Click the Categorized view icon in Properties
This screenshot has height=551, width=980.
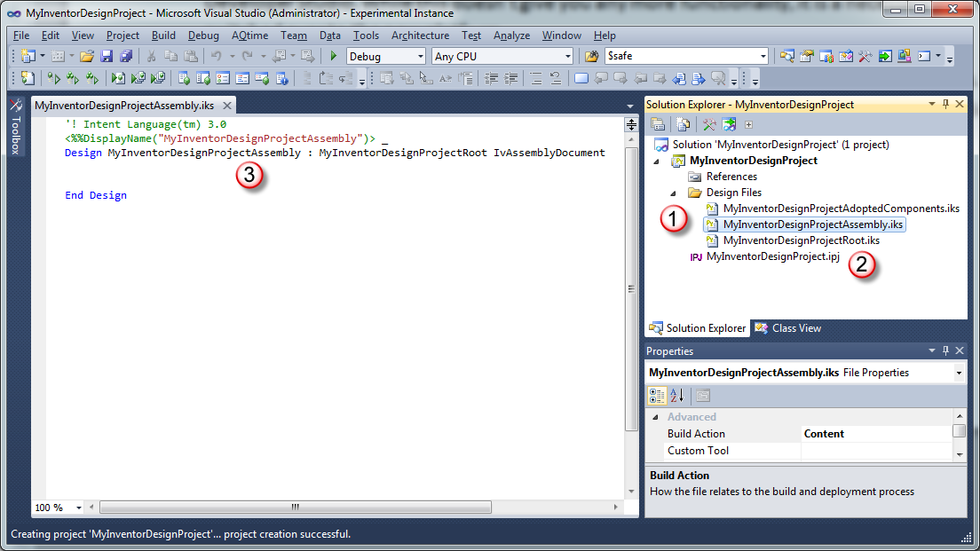pos(657,396)
